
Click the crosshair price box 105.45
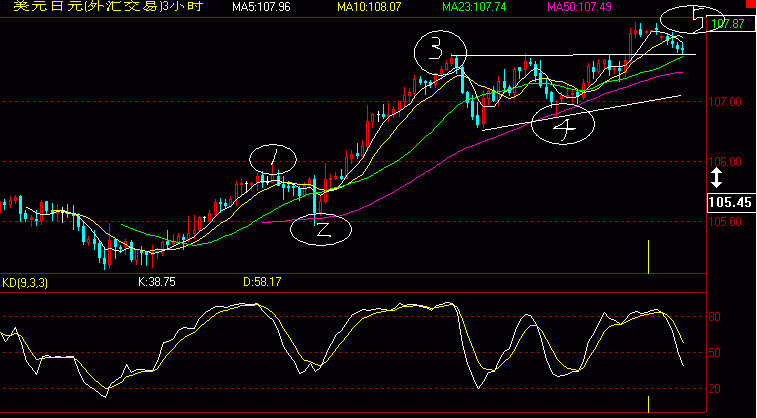pos(731,202)
